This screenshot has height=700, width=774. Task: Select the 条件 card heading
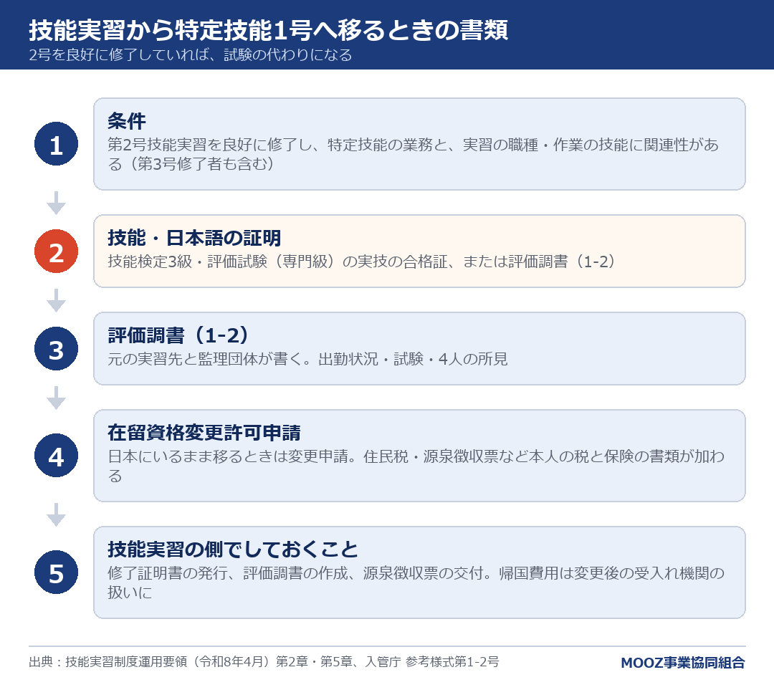click(x=127, y=121)
